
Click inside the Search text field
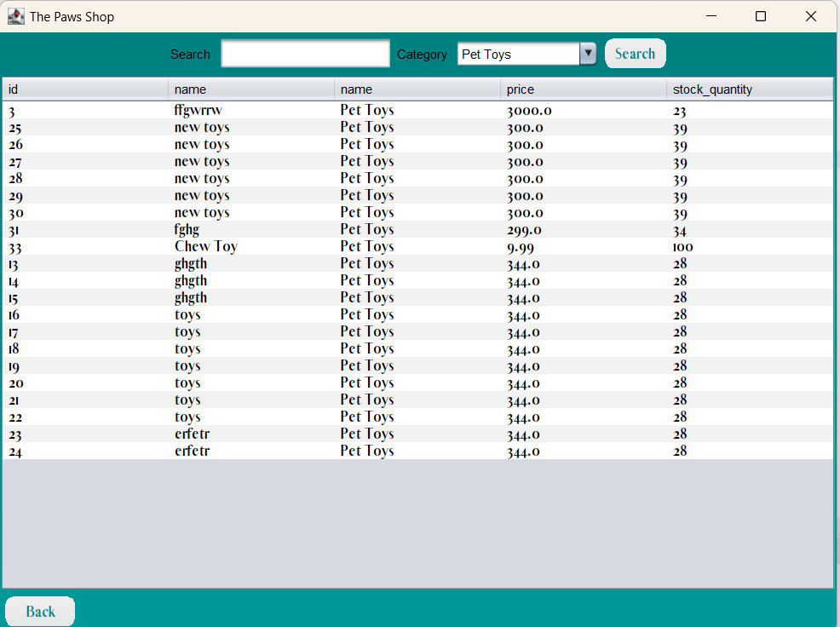304,53
